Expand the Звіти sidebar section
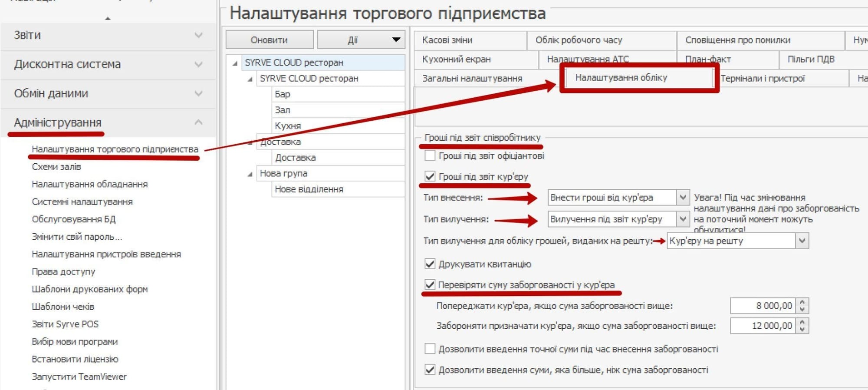 pyautogui.click(x=198, y=35)
